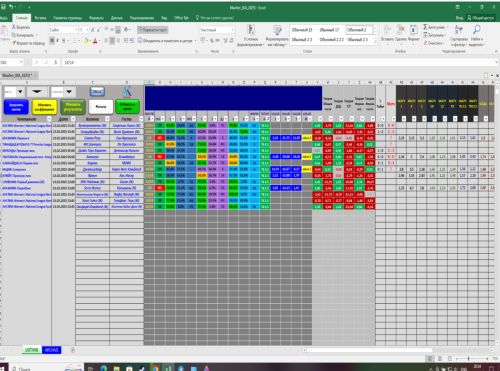Toggle Wrap Text button

pyautogui.click(x=153, y=30)
